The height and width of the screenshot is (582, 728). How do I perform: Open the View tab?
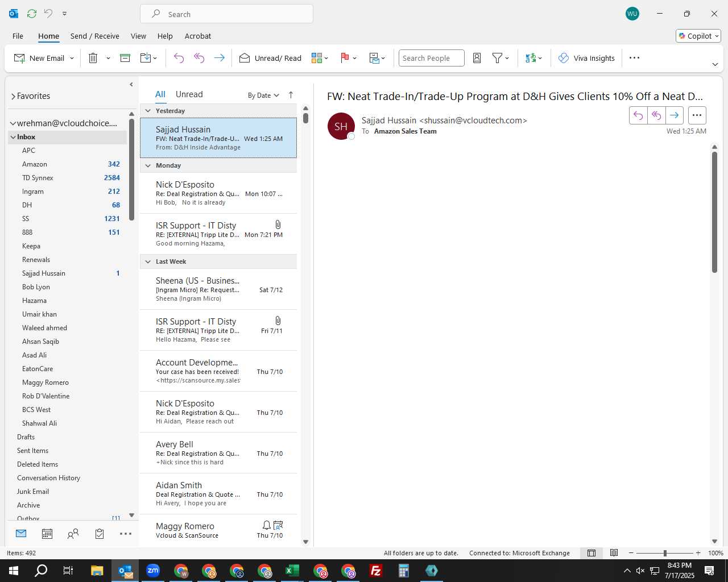point(138,36)
